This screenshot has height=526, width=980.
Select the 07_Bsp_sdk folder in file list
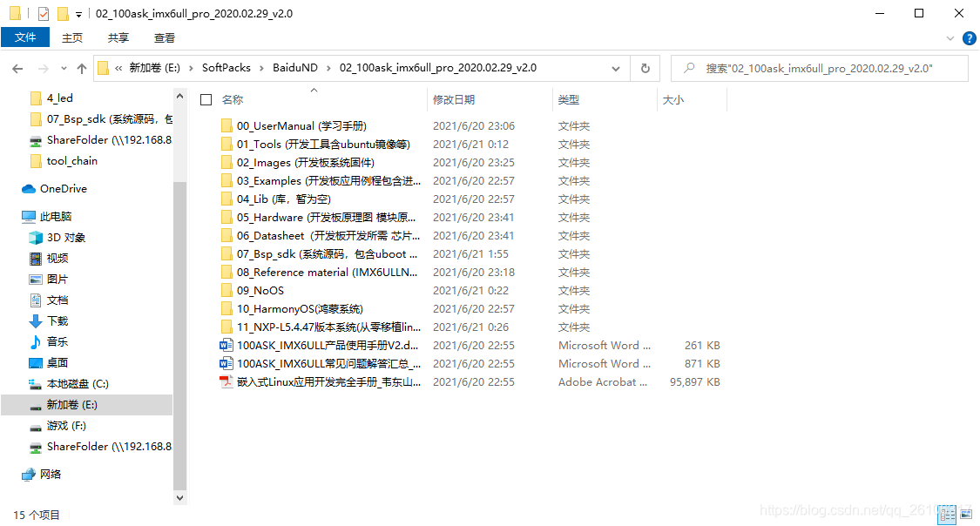point(320,253)
